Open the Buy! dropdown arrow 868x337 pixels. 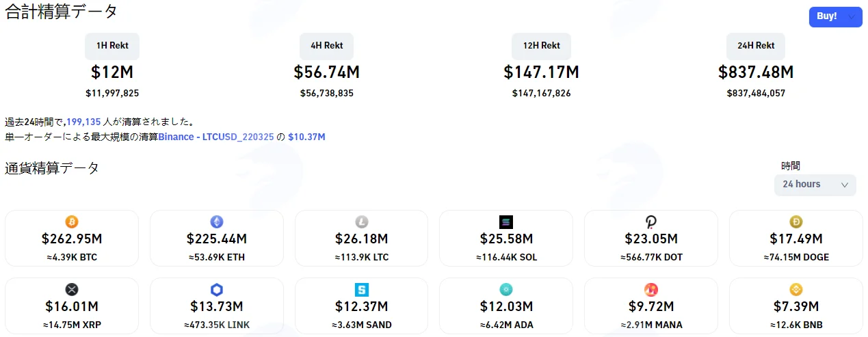(x=852, y=16)
